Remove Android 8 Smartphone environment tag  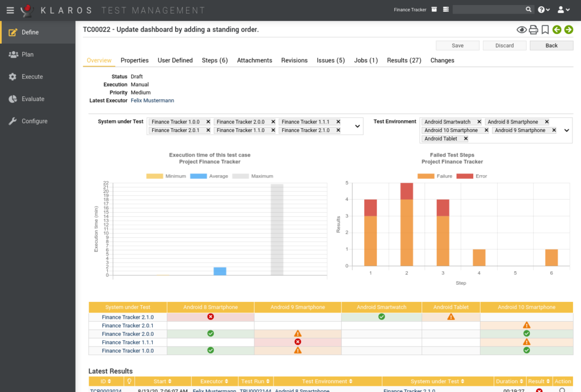[547, 122]
